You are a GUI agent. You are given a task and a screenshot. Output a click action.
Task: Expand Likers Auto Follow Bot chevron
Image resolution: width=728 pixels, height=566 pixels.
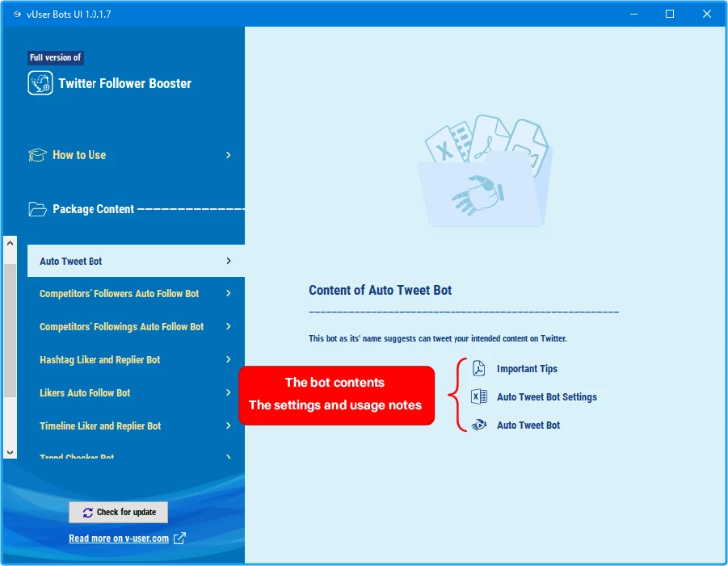(228, 392)
